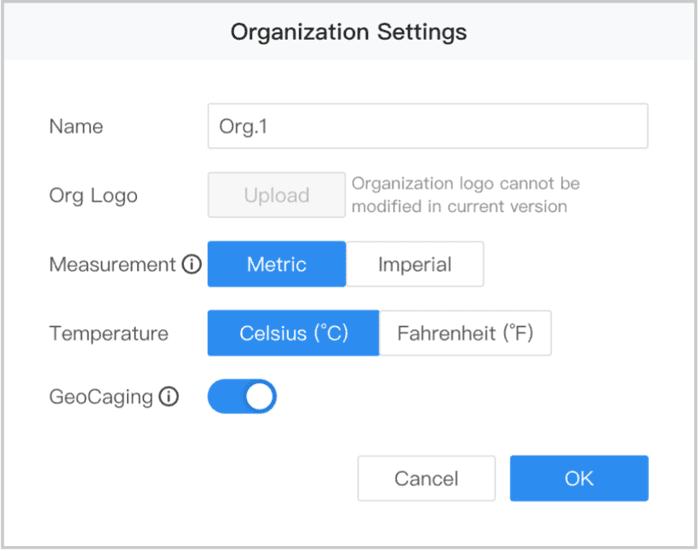Cancel the Organization Settings dialog
This screenshot has width=700, height=551.
426,479
